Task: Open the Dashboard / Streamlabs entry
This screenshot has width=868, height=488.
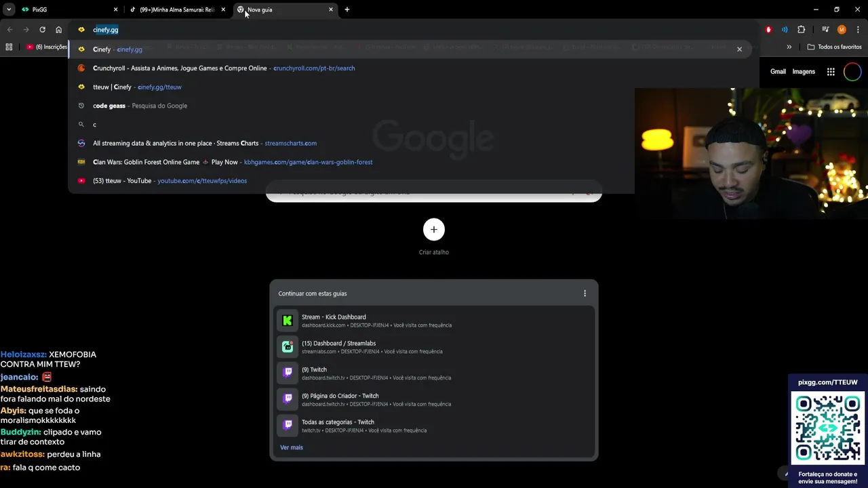Action: pyautogui.click(x=434, y=347)
